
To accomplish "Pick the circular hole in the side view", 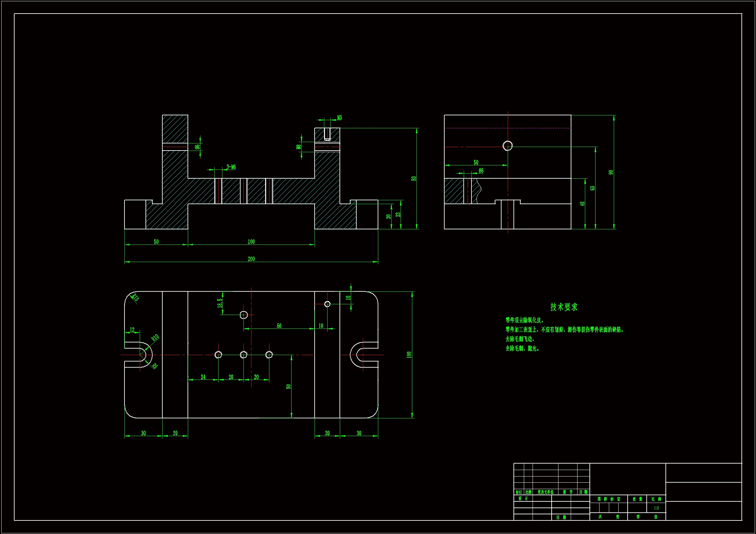I will coord(507,146).
